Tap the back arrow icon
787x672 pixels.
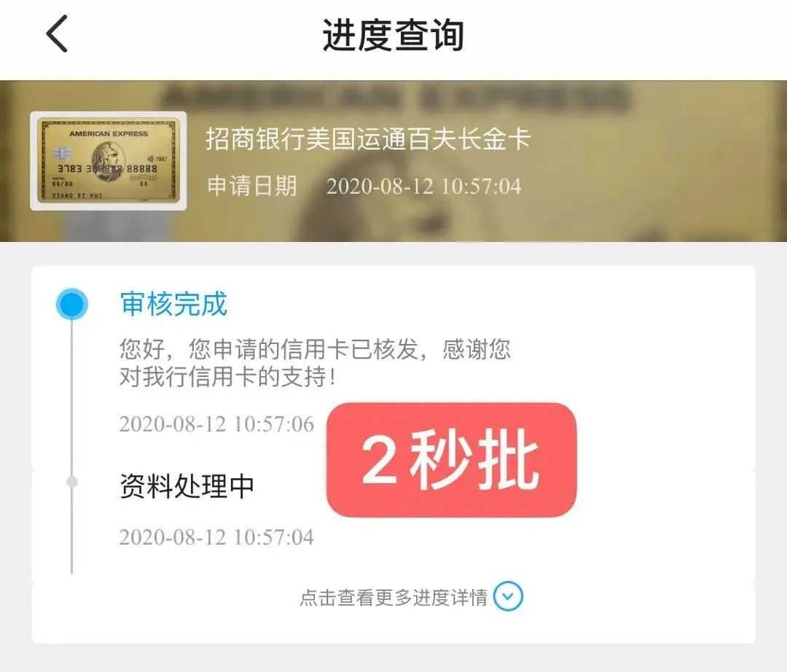pos(57,34)
